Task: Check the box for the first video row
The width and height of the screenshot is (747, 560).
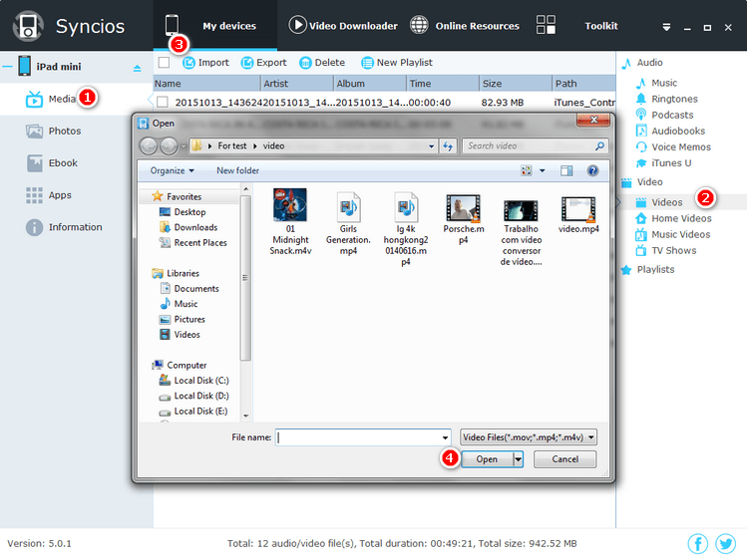Action: pyautogui.click(x=162, y=102)
